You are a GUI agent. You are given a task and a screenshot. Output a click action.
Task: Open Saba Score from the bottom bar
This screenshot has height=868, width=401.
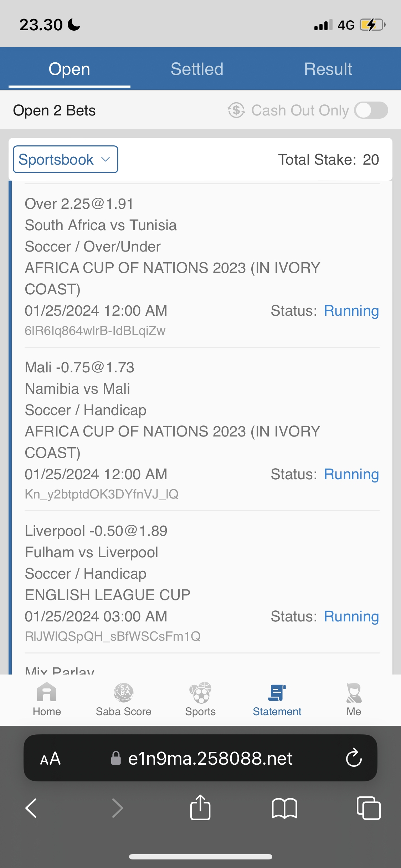[123, 693]
